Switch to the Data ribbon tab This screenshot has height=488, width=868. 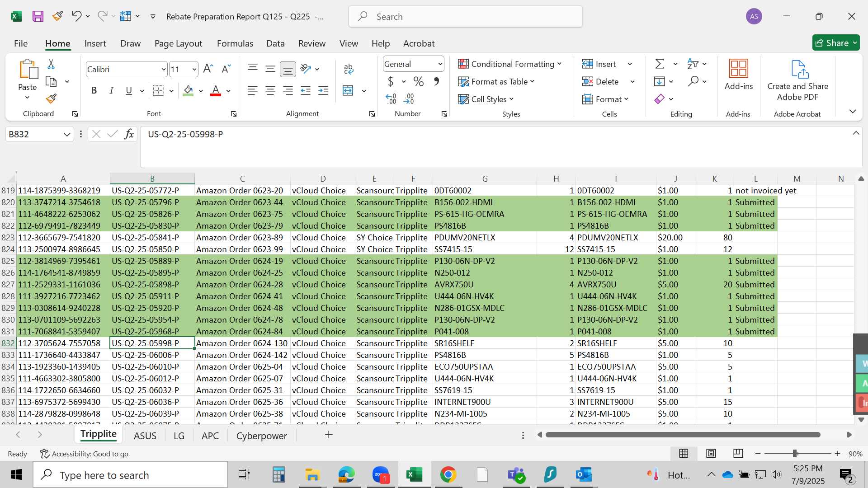click(x=275, y=43)
